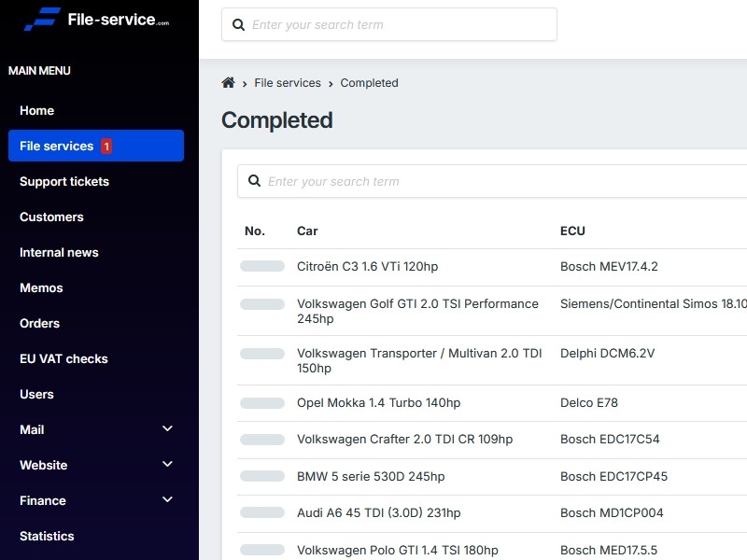Open Users menu item

click(x=36, y=394)
